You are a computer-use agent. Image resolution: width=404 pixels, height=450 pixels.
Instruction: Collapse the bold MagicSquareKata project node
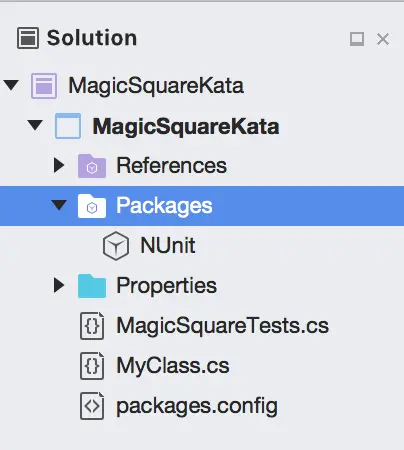[x=35, y=125]
